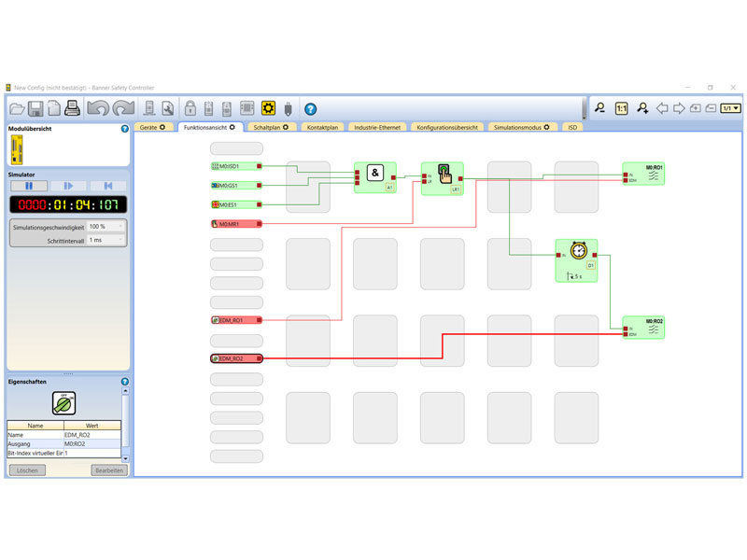Reset zoom with the 1:1 icon
Screen dimensions: 747x560
(x=622, y=108)
